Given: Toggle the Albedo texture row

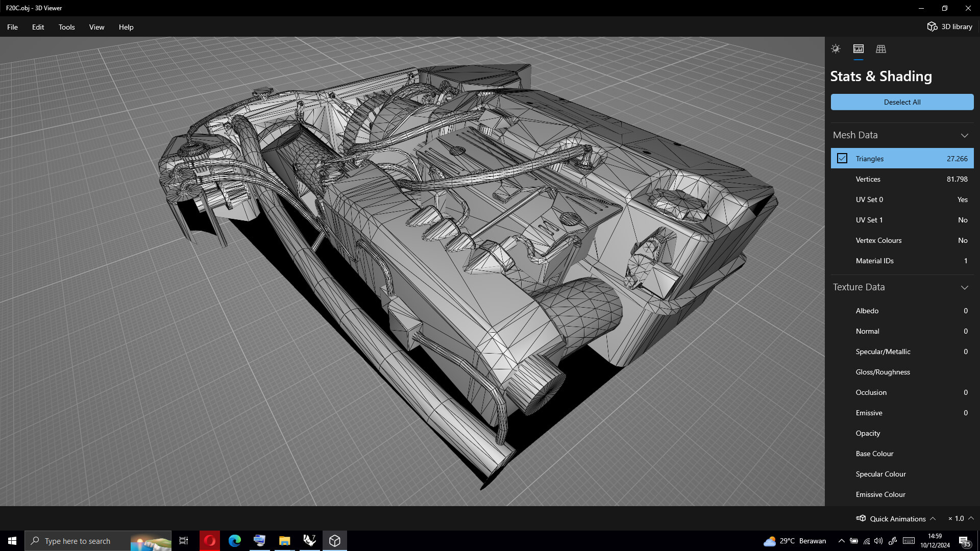Looking at the screenshot, I should (902, 311).
